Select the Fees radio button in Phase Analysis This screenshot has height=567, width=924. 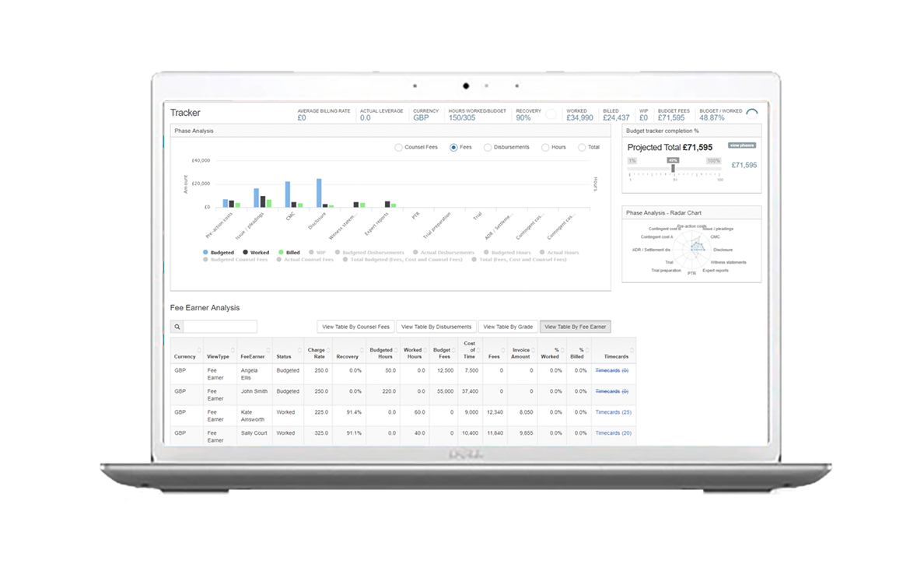[x=453, y=147]
